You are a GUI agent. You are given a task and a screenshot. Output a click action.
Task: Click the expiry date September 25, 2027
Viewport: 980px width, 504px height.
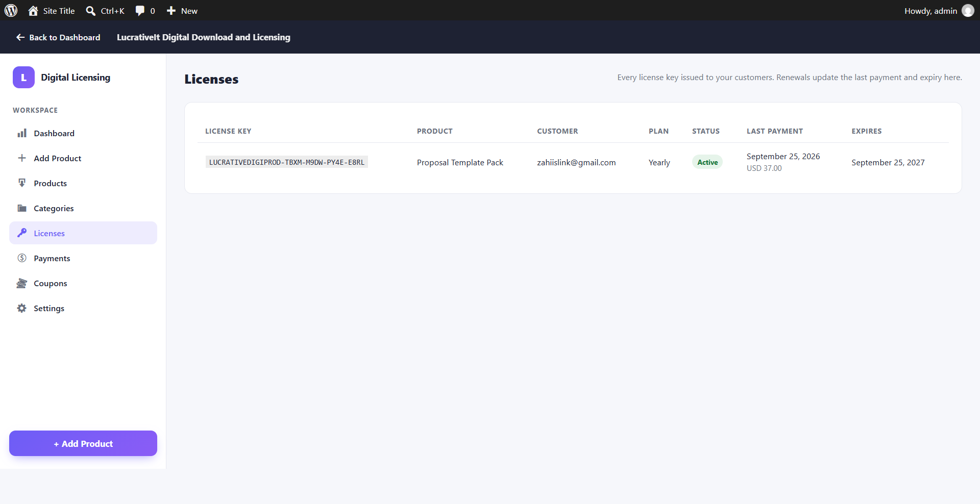coord(888,162)
